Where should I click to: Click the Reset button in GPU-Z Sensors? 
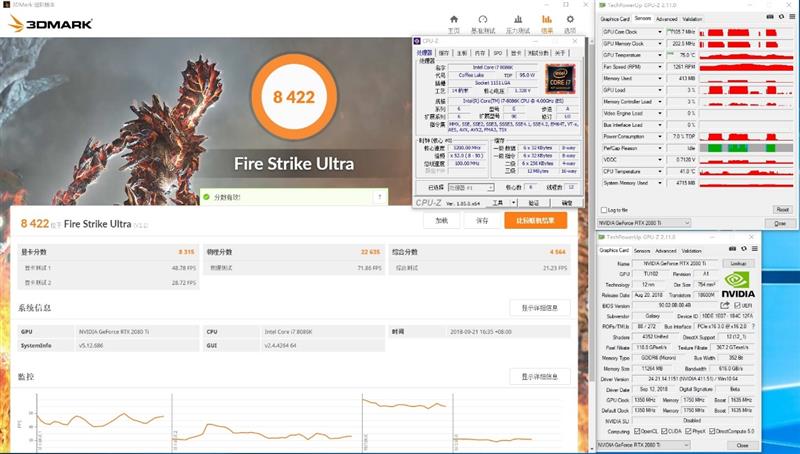coord(782,210)
